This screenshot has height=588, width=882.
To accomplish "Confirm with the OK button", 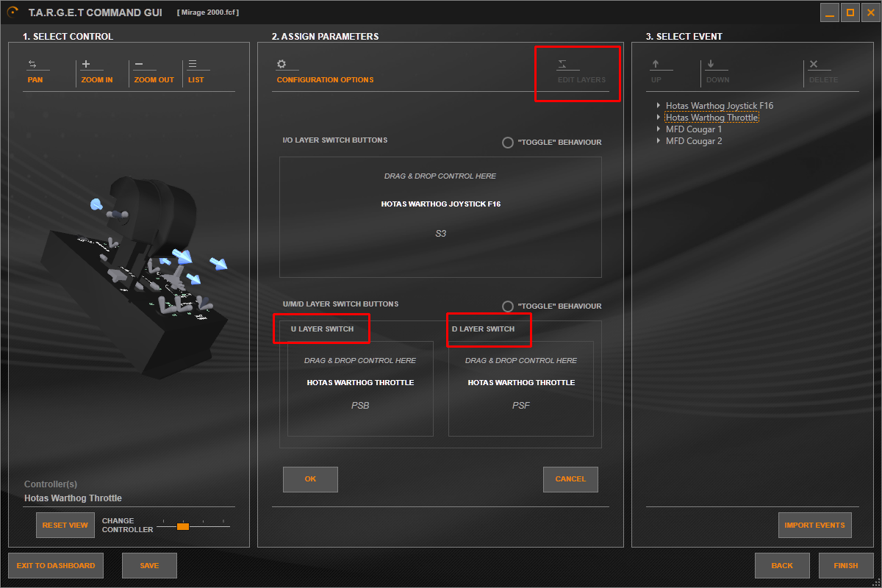I will point(310,479).
